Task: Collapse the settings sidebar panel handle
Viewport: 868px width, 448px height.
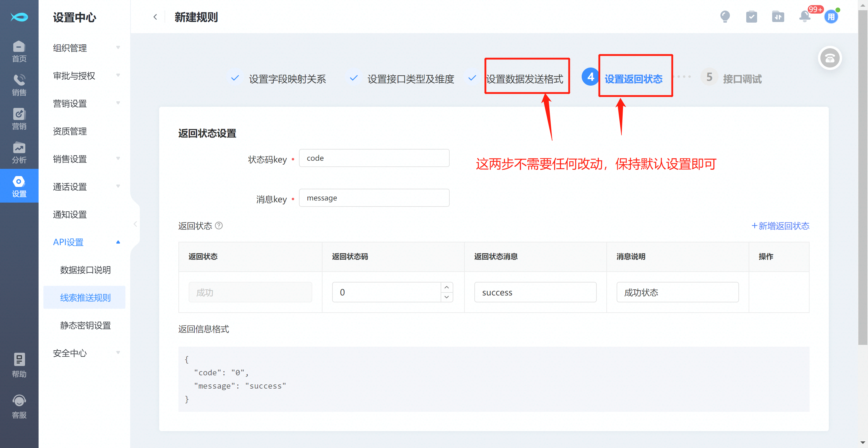Action: (135, 224)
